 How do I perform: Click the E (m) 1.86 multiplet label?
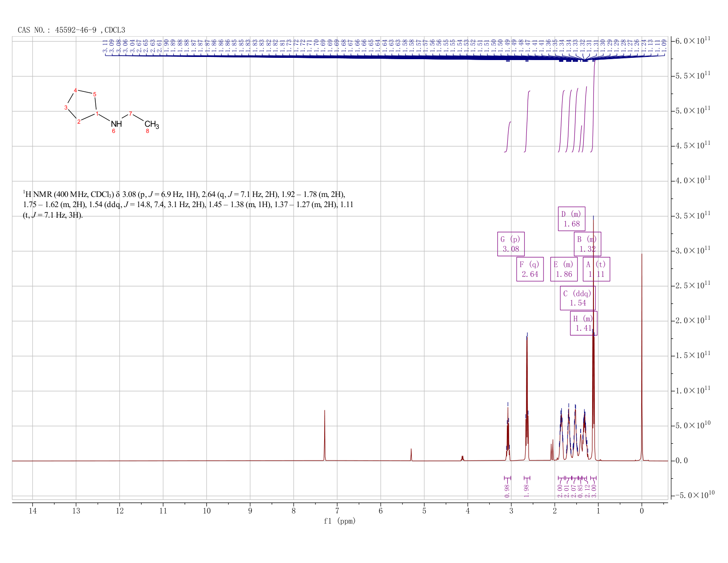(564, 269)
